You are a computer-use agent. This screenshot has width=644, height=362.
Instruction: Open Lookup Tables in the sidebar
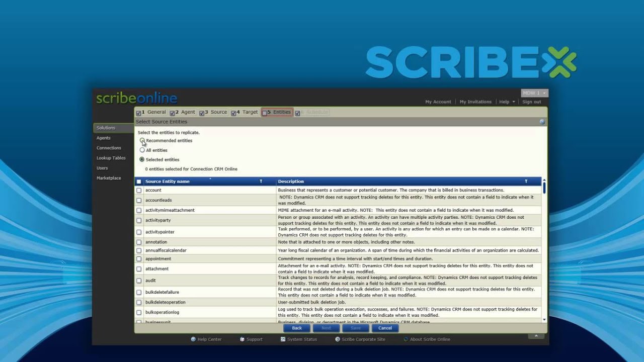coord(111,158)
